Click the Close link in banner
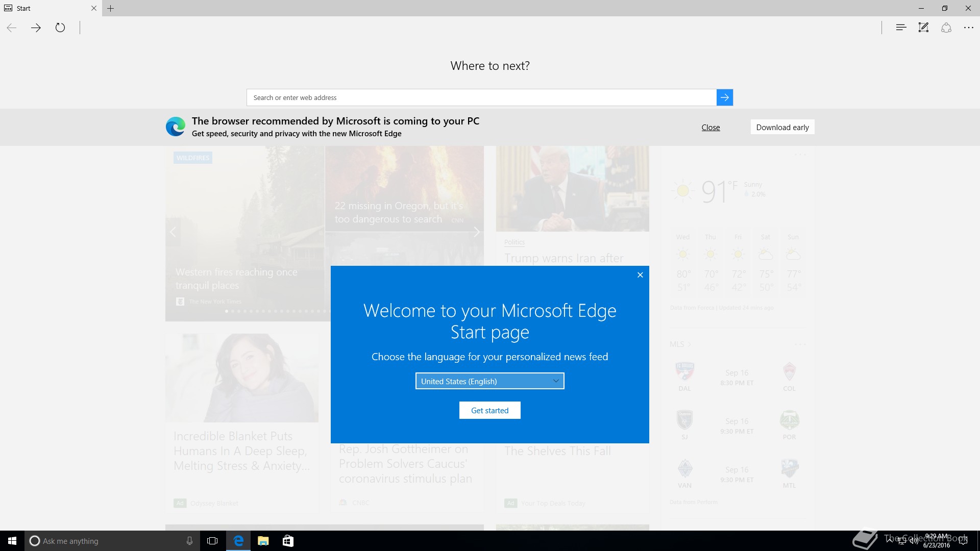 point(710,127)
